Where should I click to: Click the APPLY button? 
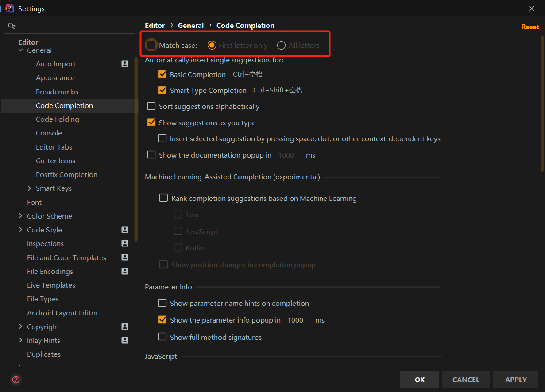tap(516, 380)
